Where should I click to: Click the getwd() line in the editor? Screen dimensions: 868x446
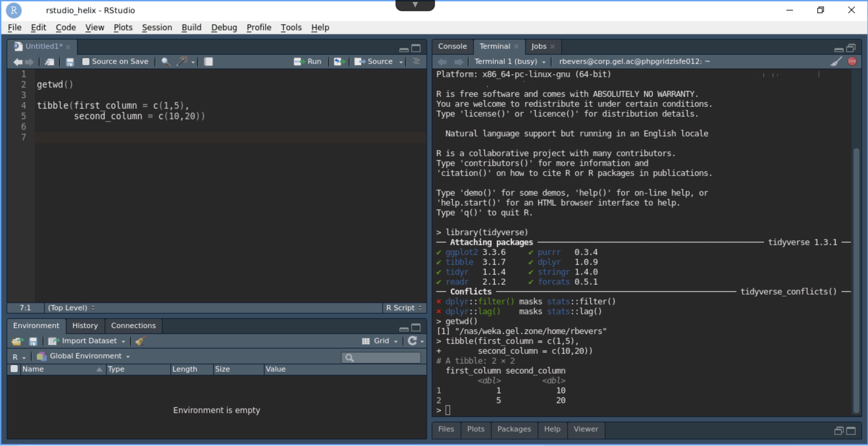coord(55,84)
